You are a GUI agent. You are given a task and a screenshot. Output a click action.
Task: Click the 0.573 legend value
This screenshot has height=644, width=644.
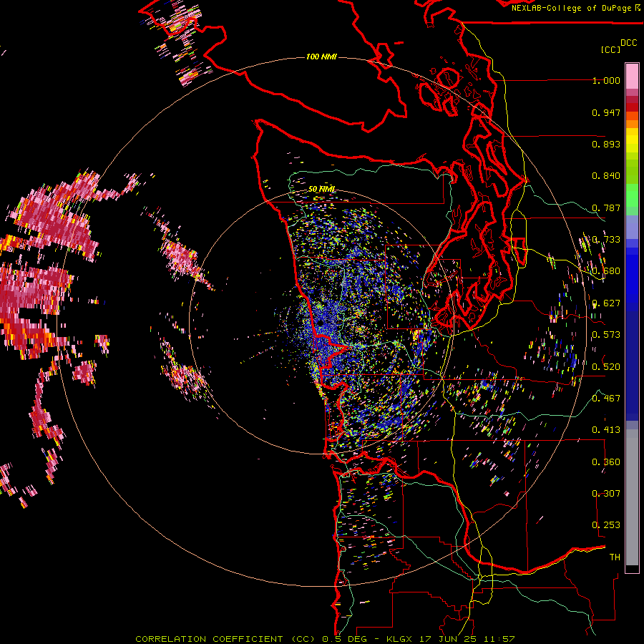[x=606, y=335]
